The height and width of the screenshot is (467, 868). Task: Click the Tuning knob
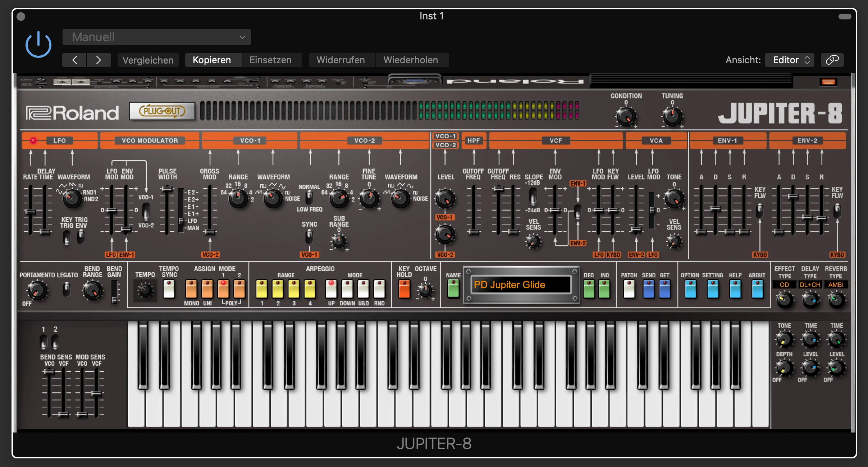(x=672, y=116)
